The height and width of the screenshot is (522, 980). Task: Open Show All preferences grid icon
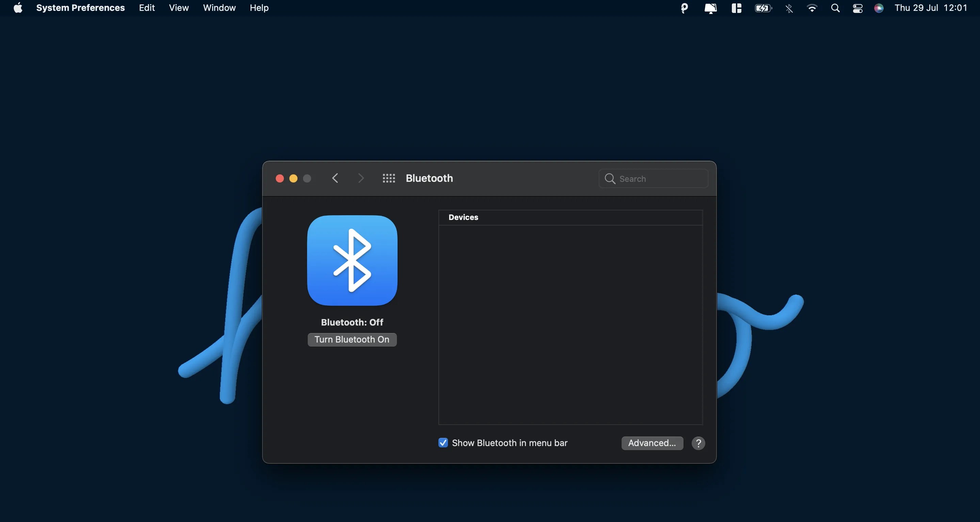point(388,178)
